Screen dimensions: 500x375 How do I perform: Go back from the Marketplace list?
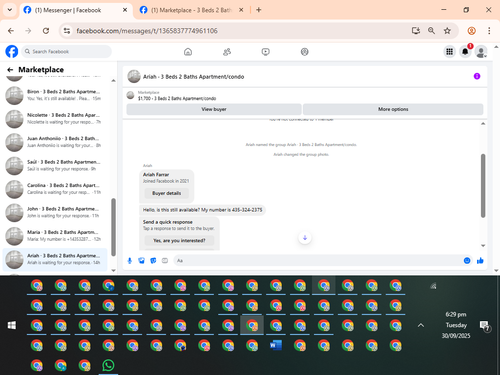(x=10, y=70)
